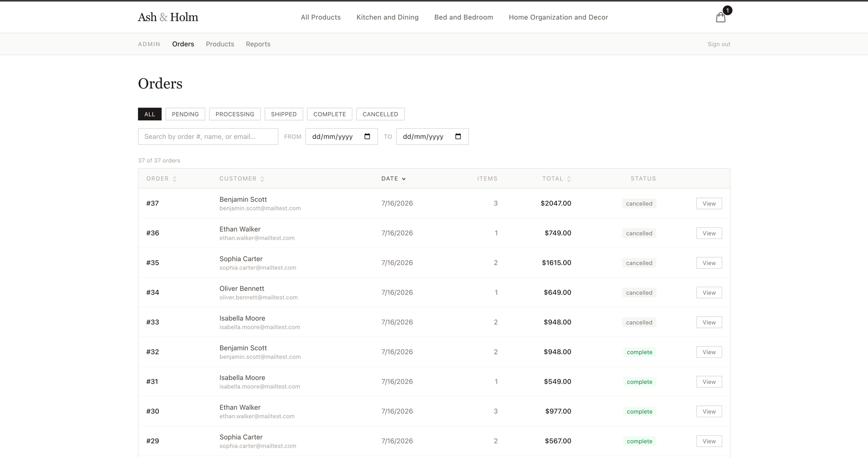View order #30 details
This screenshot has width=868, height=458.
click(709, 411)
